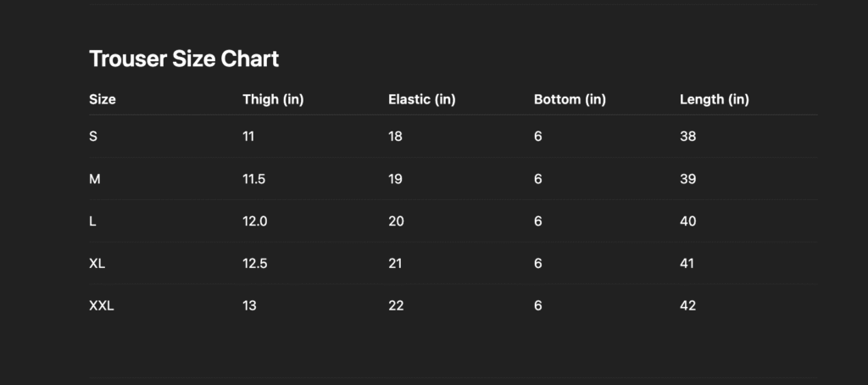Click elastic value 18 in S row
Screen dimensions: 868x385
coord(395,136)
